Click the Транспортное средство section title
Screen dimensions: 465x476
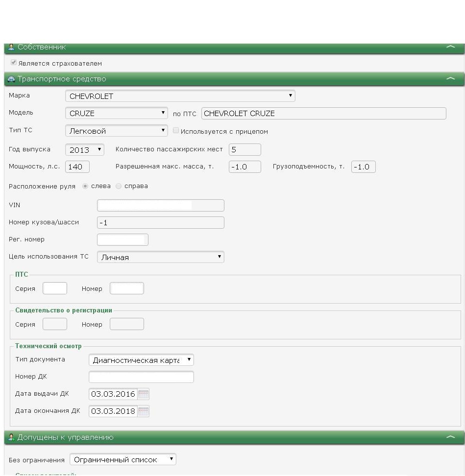[x=62, y=79]
